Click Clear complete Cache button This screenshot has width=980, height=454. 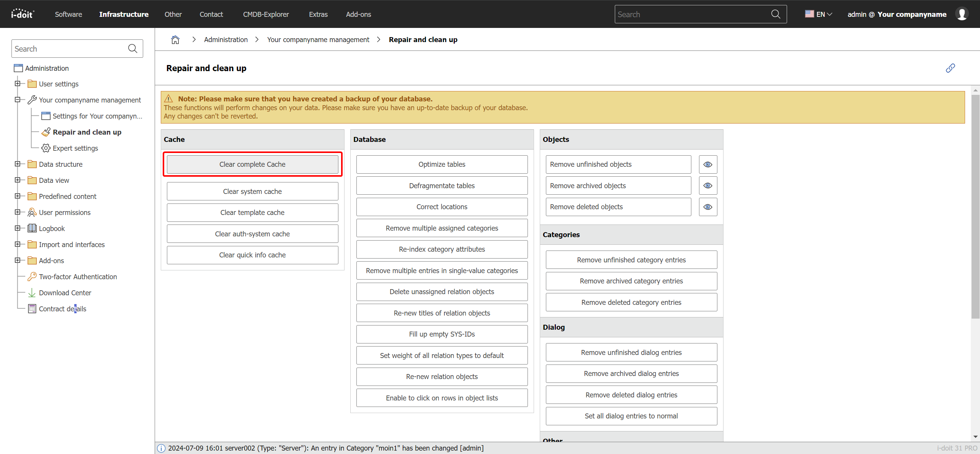(253, 164)
